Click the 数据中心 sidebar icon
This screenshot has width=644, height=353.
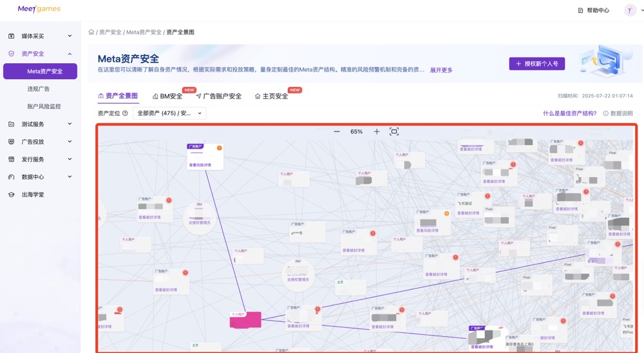tap(12, 177)
